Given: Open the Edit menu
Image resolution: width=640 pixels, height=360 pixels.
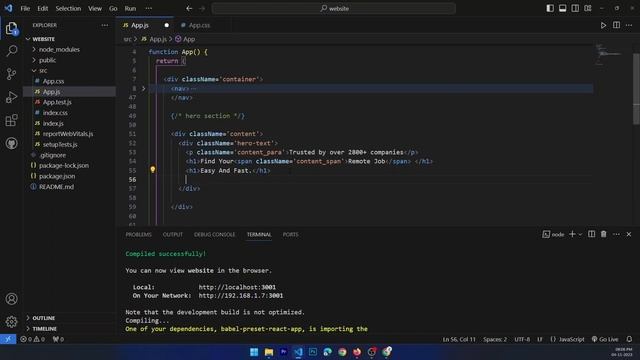Looking at the screenshot, I should tap(42, 8).
